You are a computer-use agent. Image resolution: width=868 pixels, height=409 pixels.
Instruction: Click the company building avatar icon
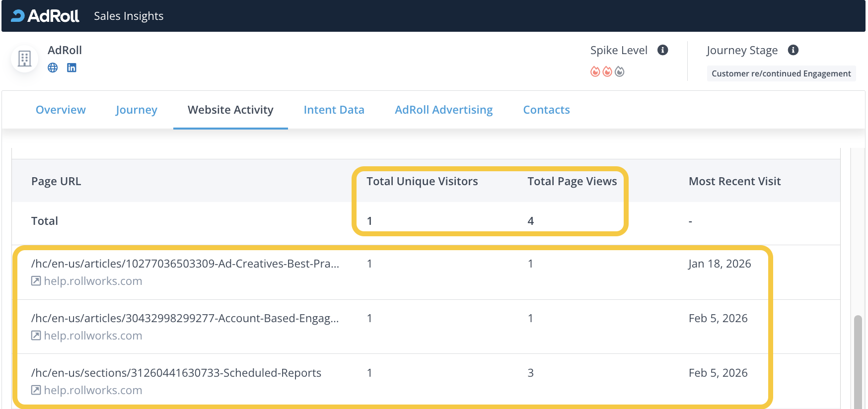(24, 59)
